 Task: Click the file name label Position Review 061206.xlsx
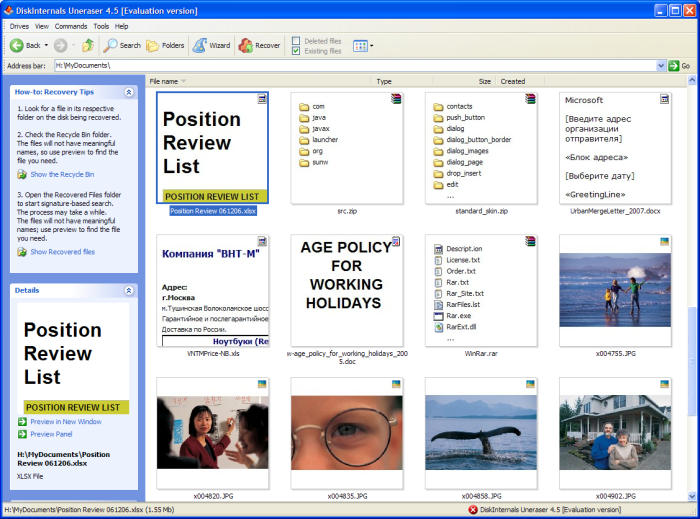tap(213, 211)
